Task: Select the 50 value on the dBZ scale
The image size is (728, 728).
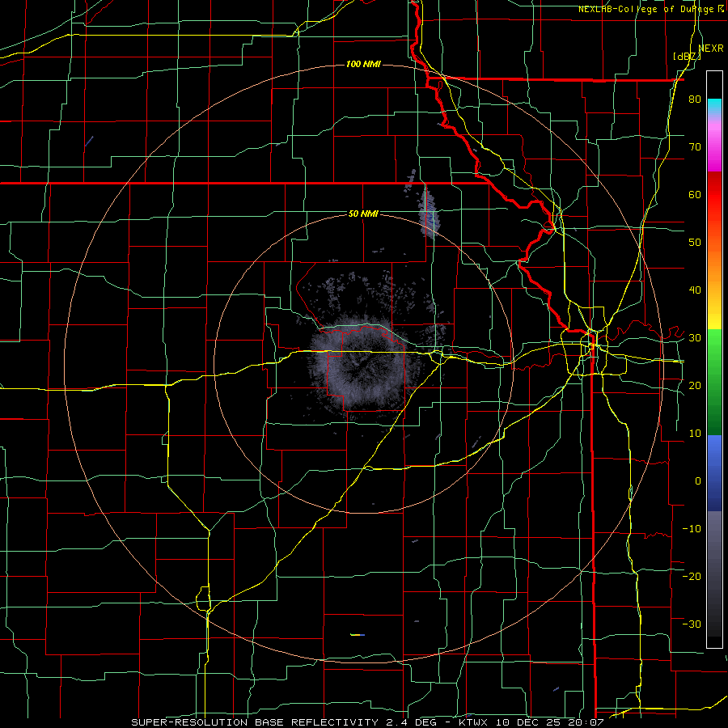Action: coord(695,243)
